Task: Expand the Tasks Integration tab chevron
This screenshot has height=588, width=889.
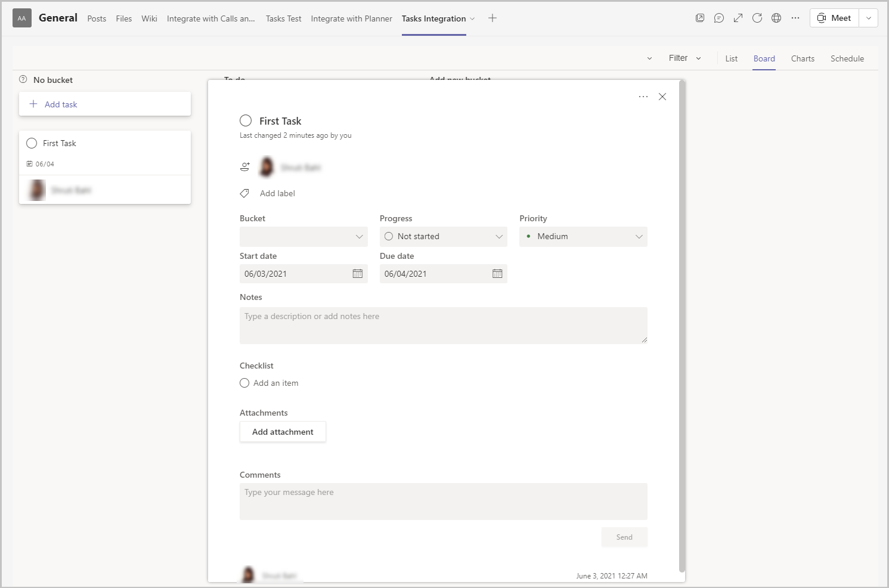Action: [x=472, y=18]
